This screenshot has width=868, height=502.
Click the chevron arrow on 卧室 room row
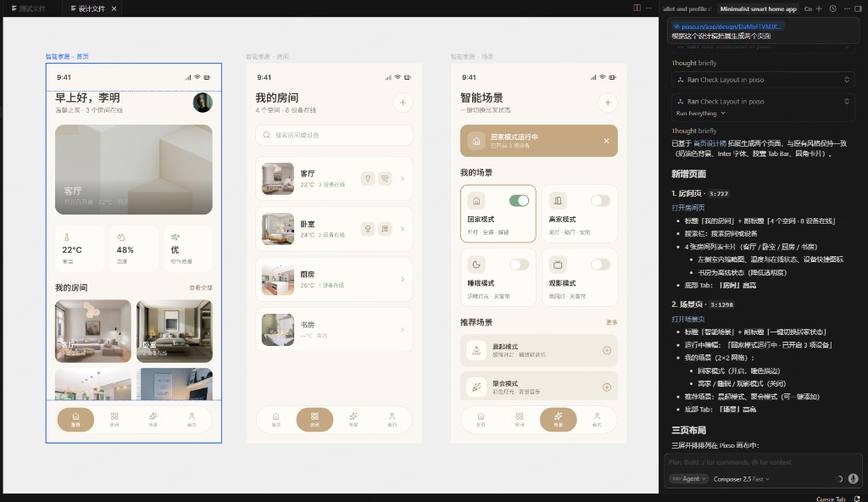coord(403,229)
